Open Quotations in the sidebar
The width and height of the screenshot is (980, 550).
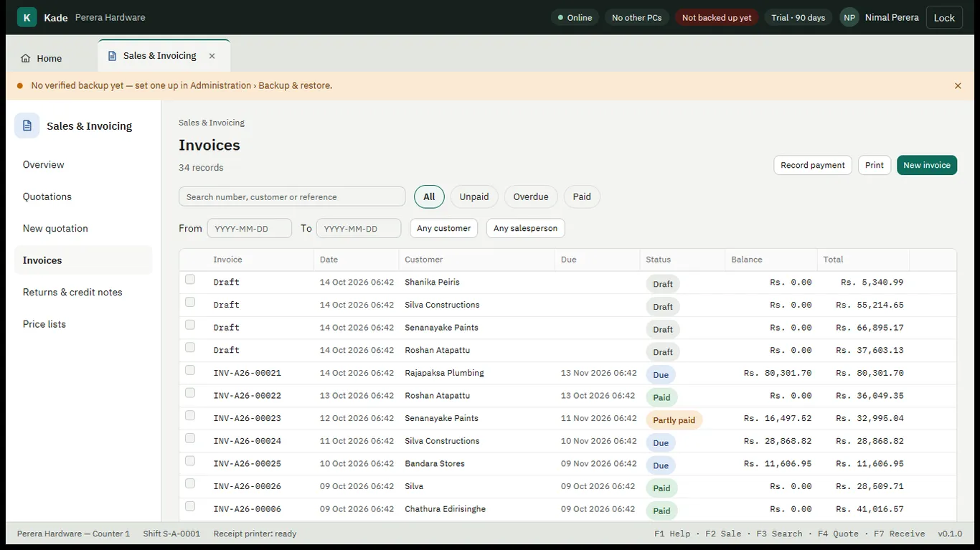tap(83, 196)
